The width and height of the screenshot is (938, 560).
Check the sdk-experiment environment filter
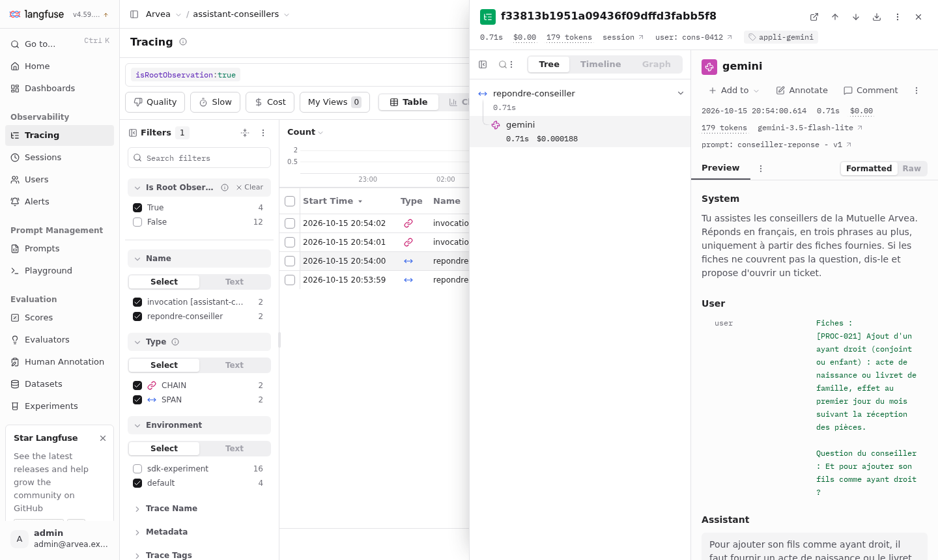tap(137, 469)
